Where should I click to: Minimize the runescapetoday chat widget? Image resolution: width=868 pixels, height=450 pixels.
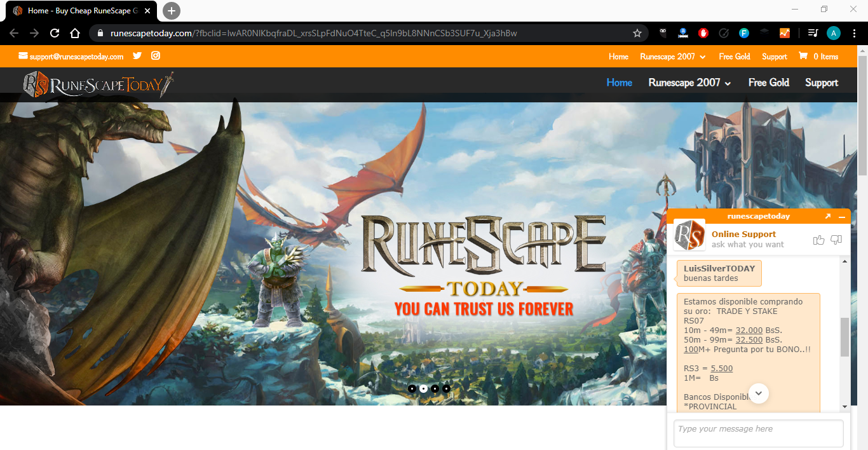click(x=842, y=217)
